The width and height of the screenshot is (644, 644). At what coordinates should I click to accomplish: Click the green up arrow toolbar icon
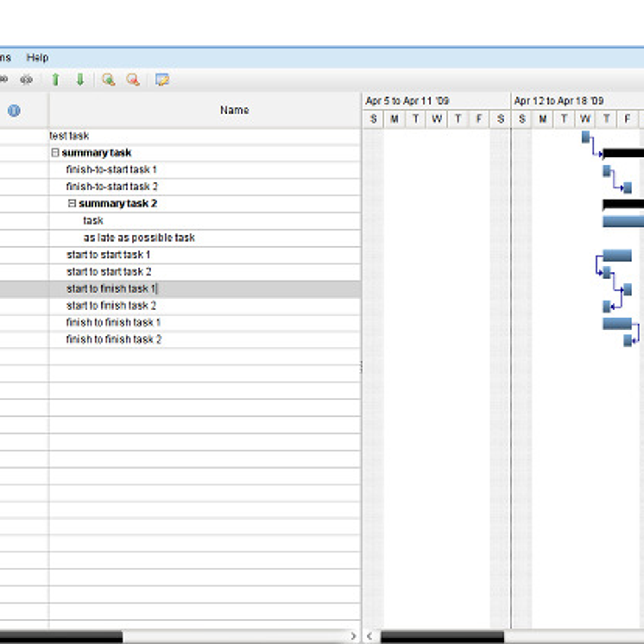56,80
